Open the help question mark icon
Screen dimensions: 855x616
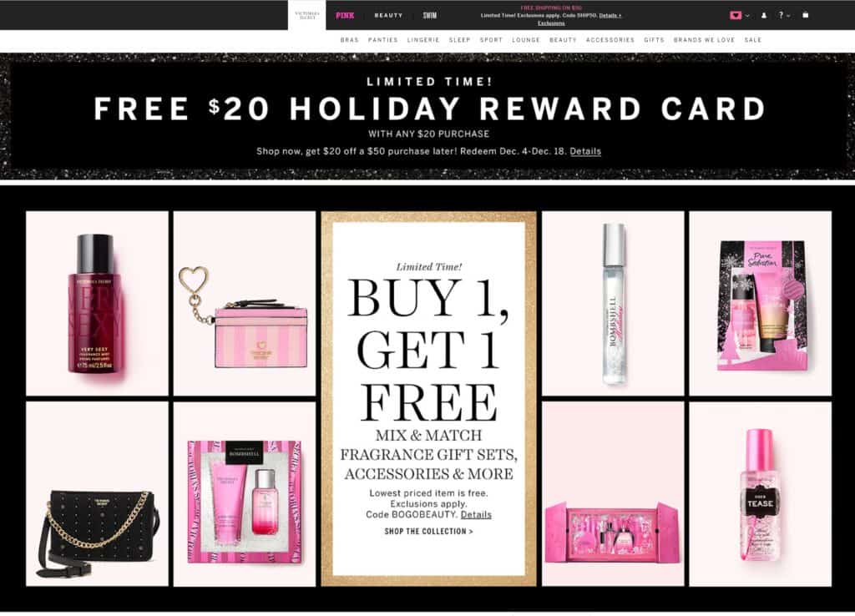coord(781,15)
